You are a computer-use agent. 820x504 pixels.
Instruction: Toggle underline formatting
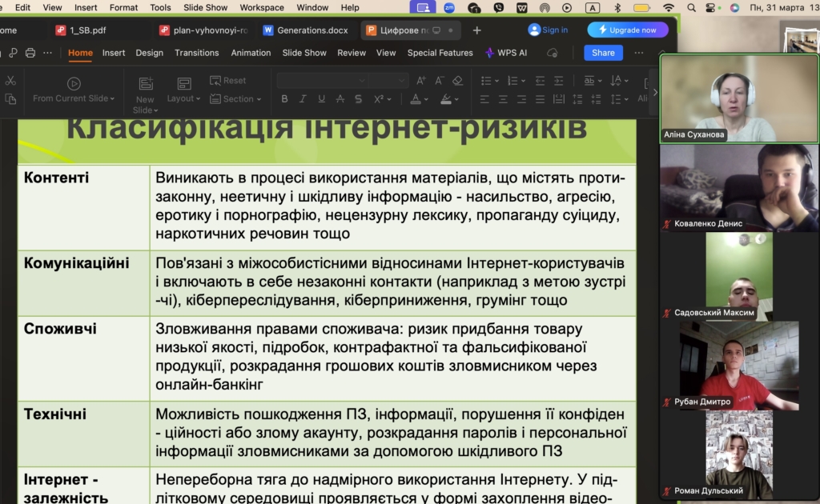pos(321,99)
